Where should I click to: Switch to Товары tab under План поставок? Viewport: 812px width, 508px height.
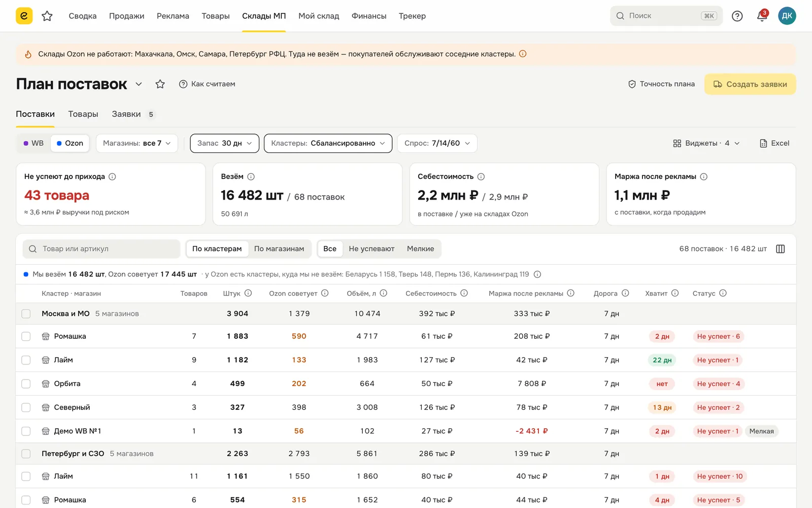point(83,114)
